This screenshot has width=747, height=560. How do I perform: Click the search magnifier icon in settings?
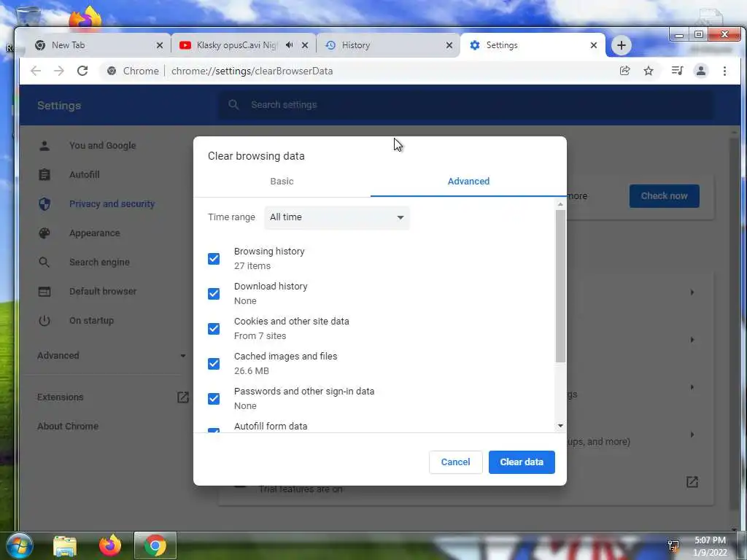(x=233, y=105)
